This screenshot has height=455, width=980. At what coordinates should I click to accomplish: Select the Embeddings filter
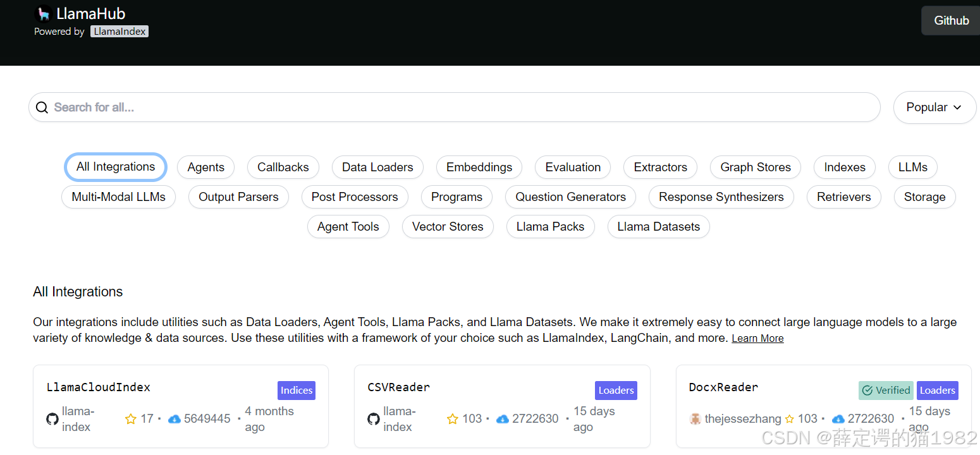click(479, 167)
